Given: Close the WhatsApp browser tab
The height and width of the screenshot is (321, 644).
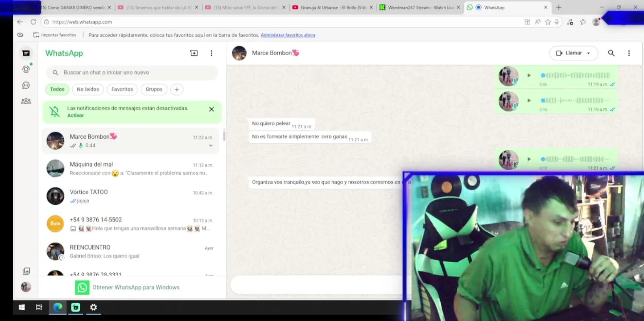Looking at the screenshot, I should coord(545,7).
